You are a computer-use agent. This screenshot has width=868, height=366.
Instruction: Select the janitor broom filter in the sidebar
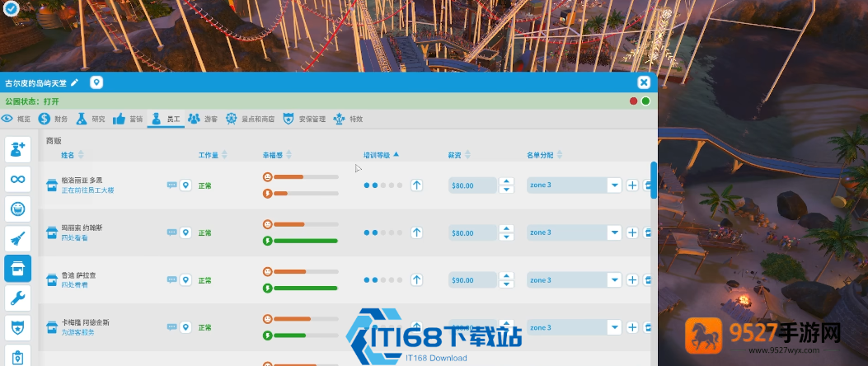coord(17,239)
